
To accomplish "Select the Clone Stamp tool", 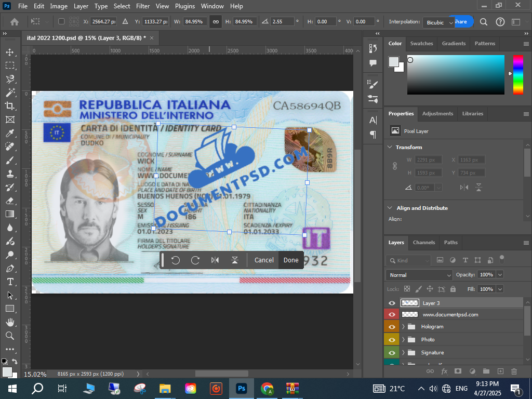I will click(x=10, y=174).
